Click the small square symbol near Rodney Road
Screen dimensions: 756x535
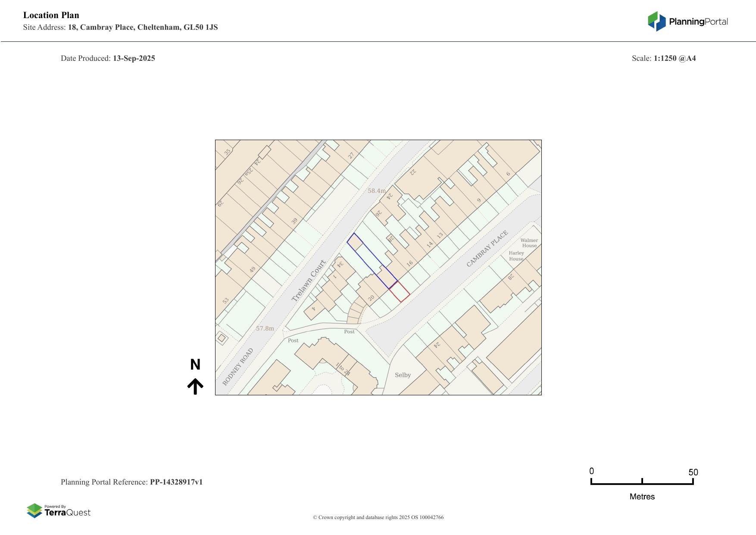click(222, 338)
